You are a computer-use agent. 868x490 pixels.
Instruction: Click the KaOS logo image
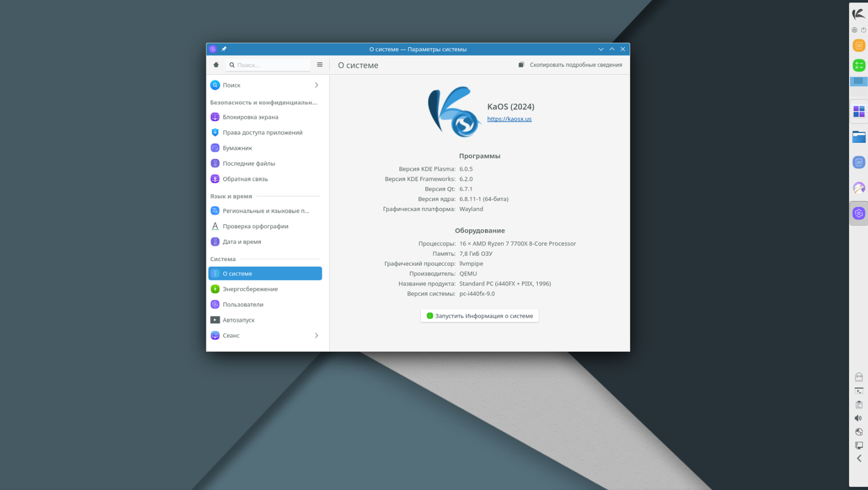[454, 112]
